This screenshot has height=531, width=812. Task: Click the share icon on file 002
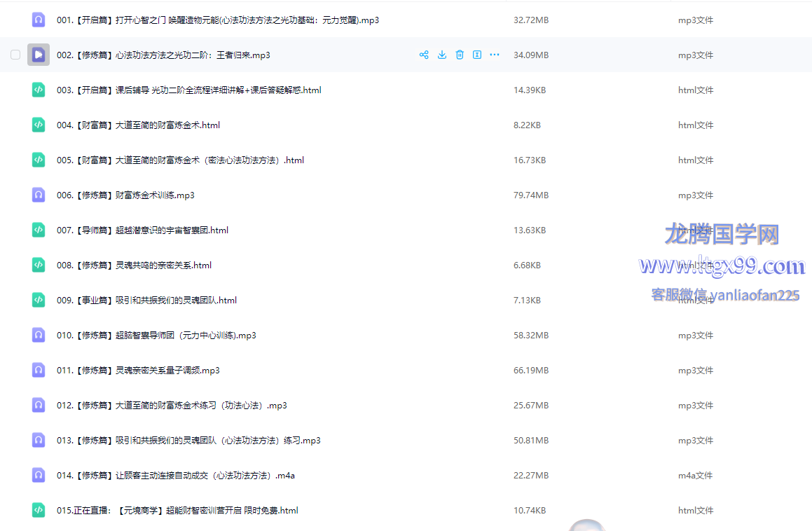point(424,55)
